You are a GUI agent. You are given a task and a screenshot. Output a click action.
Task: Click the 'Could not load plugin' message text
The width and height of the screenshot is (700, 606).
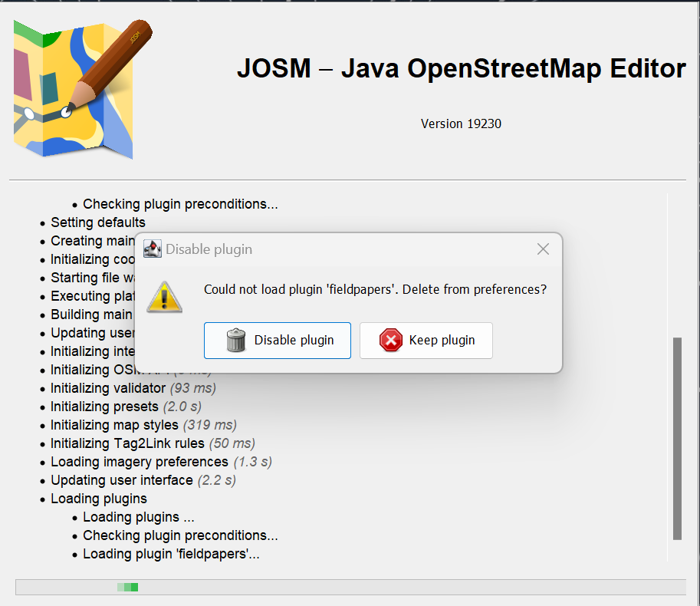coord(375,289)
